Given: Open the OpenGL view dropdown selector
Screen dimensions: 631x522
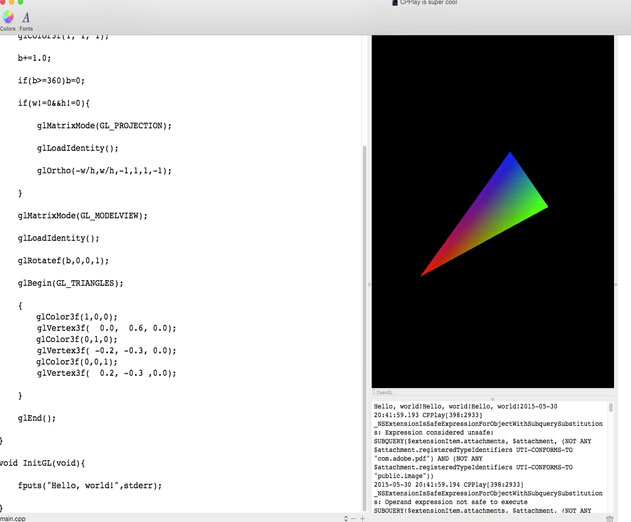Looking at the screenshot, I should click(x=383, y=392).
